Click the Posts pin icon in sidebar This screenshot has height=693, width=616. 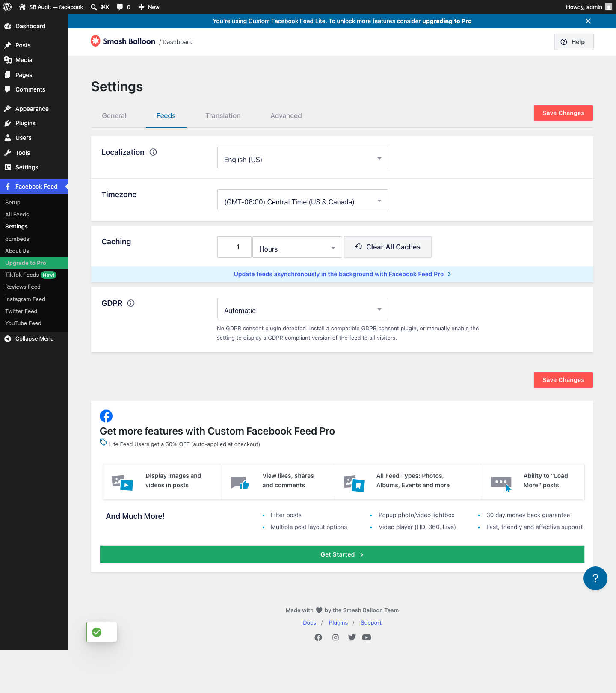click(x=8, y=45)
